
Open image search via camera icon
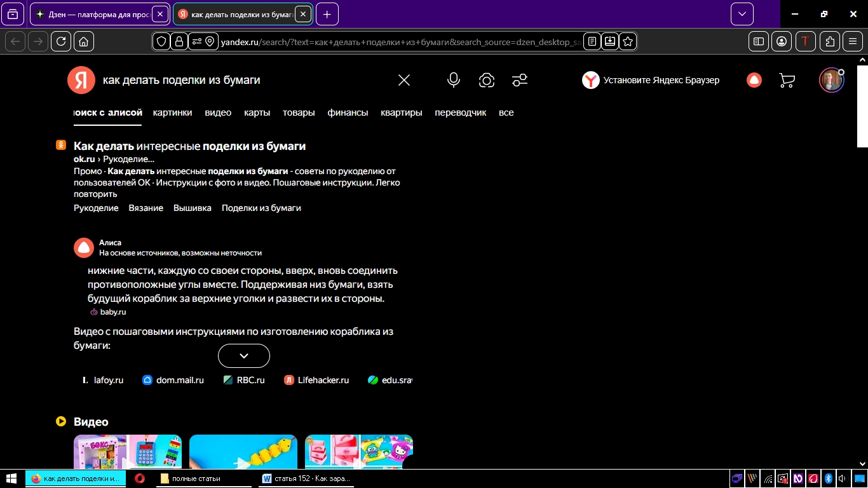tap(487, 80)
